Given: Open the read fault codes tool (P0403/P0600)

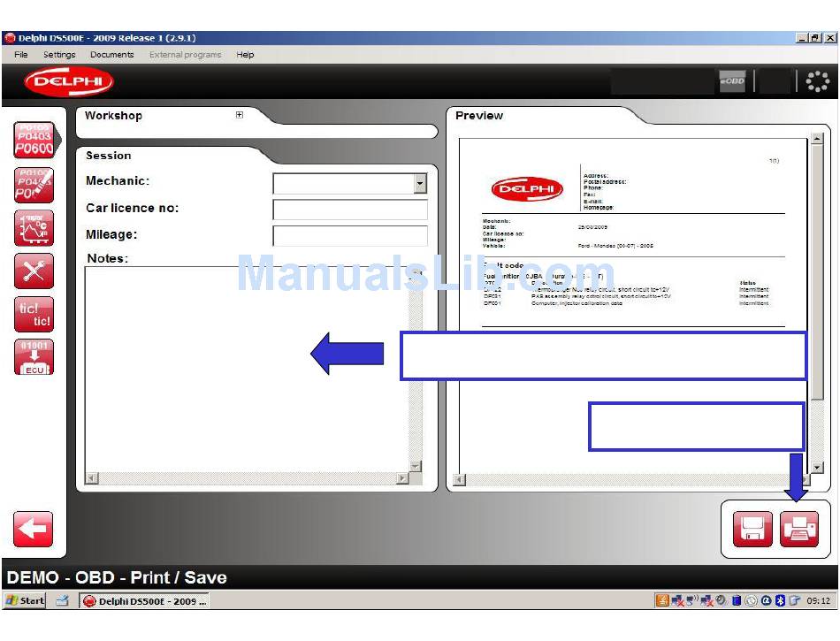Looking at the screenshot, I should coord(34,140).
